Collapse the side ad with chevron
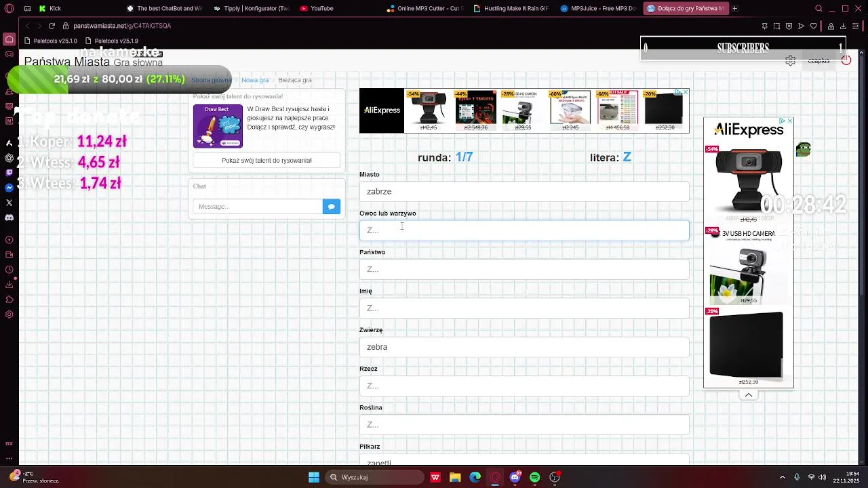Screen dimensions: 868x488 click(x=749, y=395)
